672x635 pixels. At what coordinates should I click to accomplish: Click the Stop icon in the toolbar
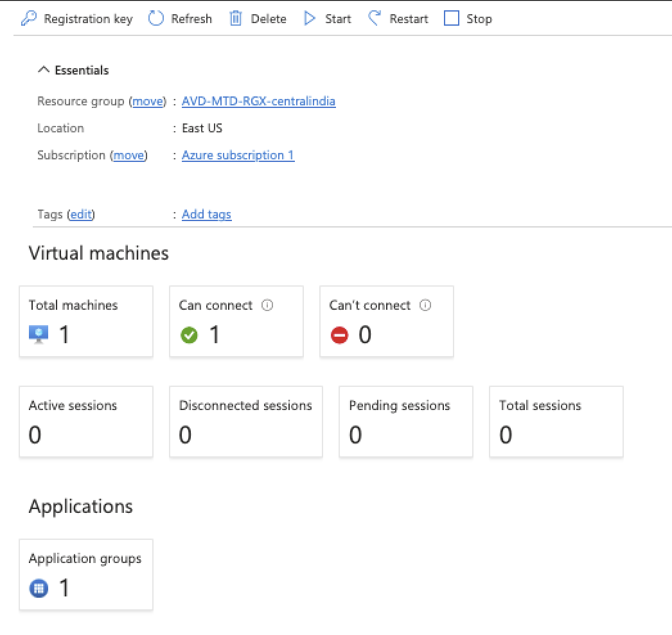[451, 18]
